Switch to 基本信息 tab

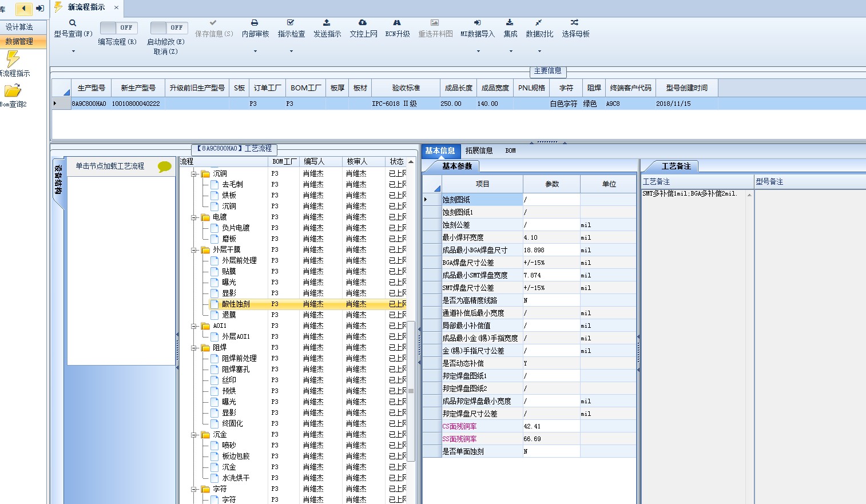click(440, 151)
